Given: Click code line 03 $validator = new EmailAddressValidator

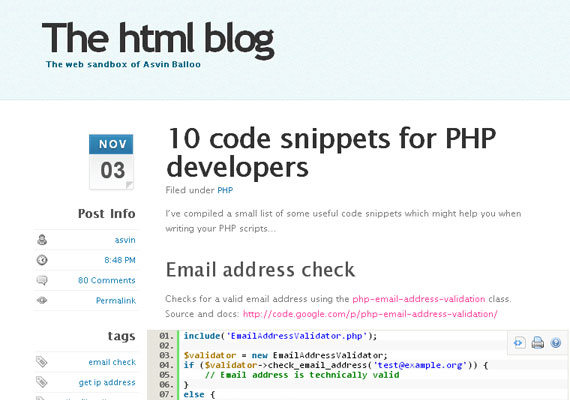Looking at the screenshot, I should tap(286, 355).
